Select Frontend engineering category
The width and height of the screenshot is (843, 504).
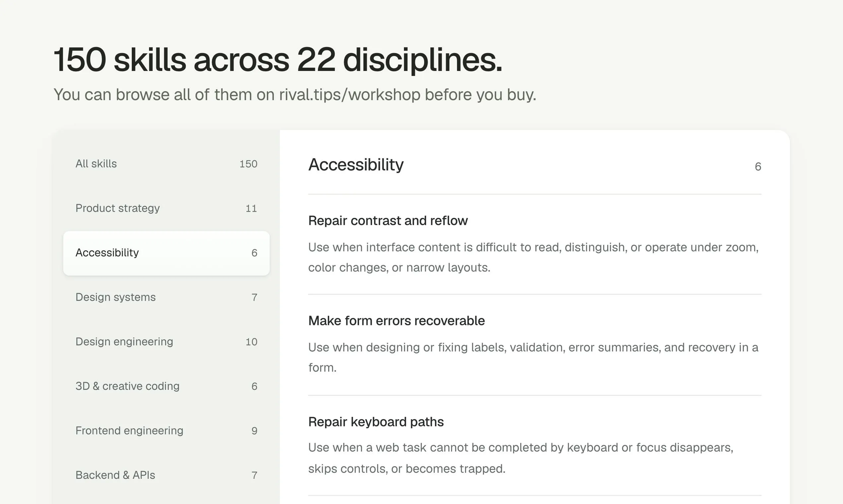tap(166, 431)
